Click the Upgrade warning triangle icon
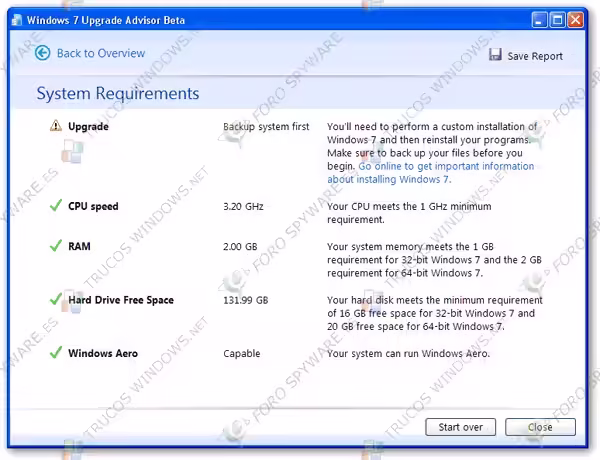Screen dimensions: 600x460 [56, 125]
